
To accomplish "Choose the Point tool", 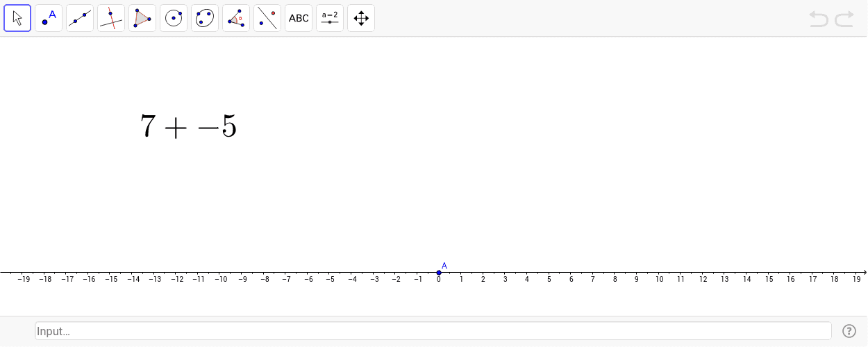I will tap(49, 18).
